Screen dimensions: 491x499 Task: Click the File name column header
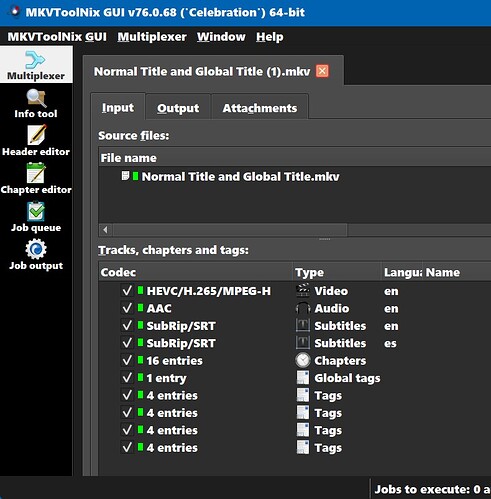click(295, 158)
